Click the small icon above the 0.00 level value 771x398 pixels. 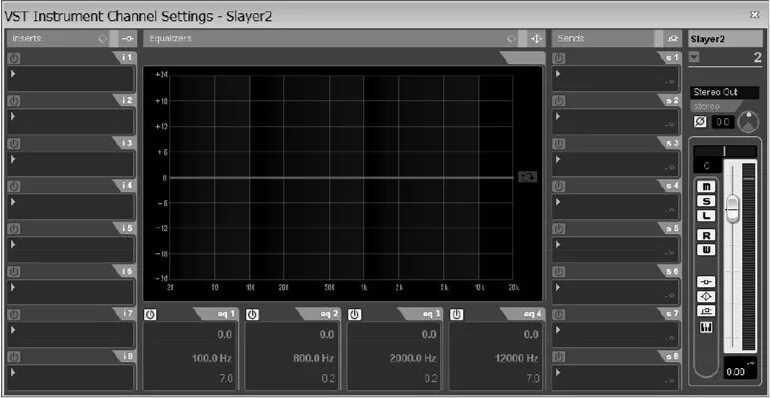point(750,363)
